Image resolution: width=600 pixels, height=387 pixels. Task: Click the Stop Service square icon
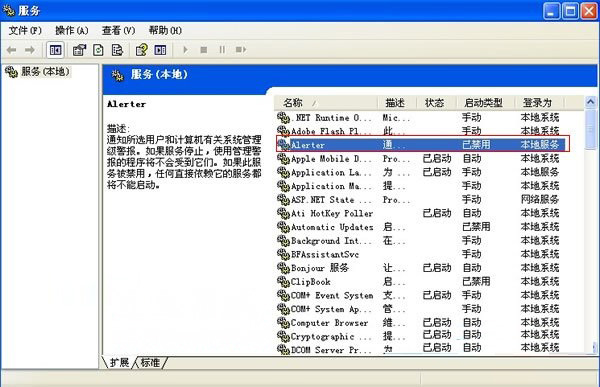click(x=204, y=50)
